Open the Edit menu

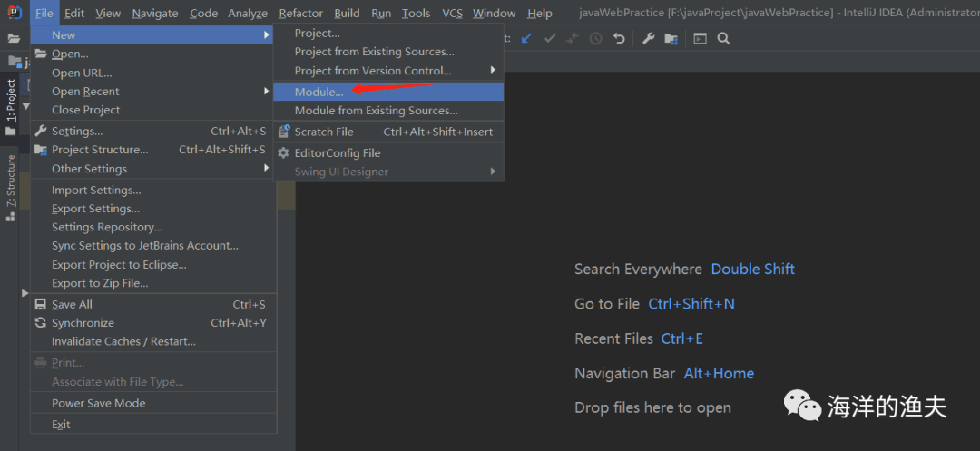(x=74, y=13)
